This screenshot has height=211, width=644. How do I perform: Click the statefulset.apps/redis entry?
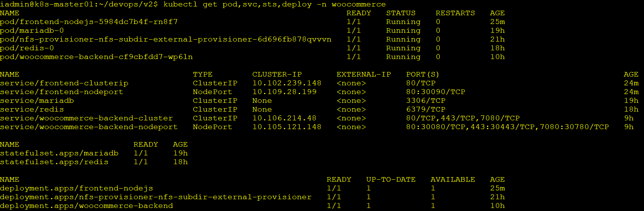pyautogui.click(x=54, y=162)
